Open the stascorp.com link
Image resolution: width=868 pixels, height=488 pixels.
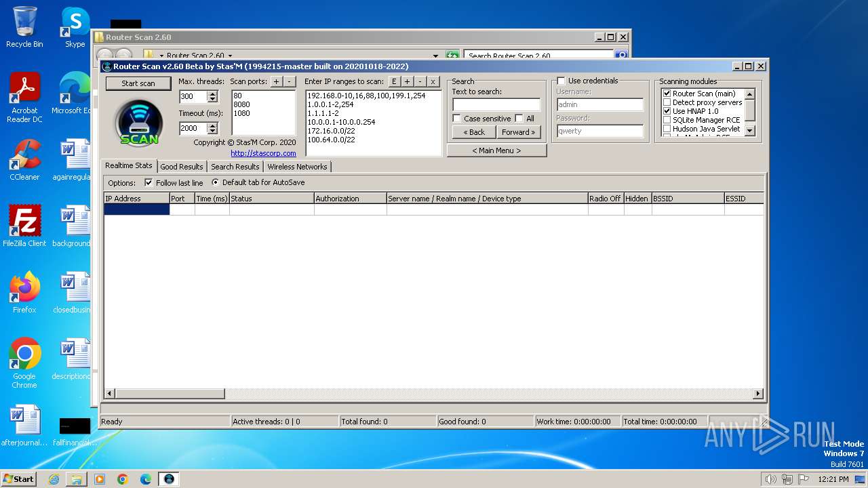tap(263, 153)
